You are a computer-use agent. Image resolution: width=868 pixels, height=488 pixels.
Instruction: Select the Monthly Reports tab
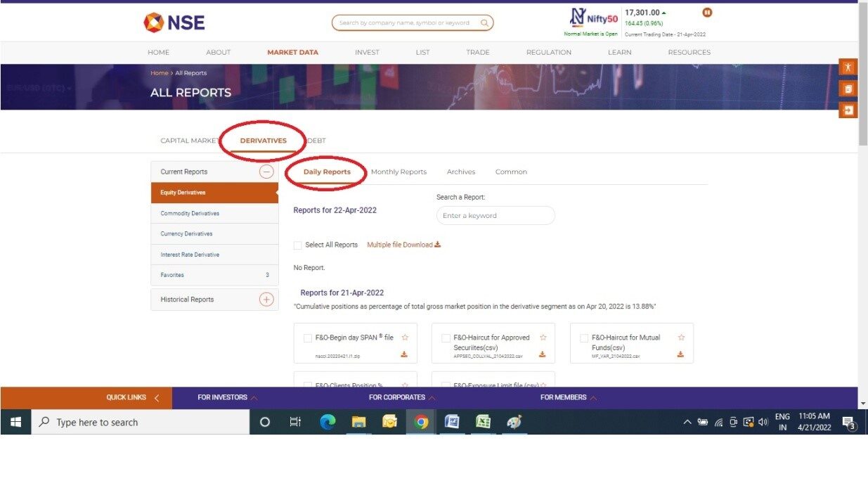click(x=399, y=172)
